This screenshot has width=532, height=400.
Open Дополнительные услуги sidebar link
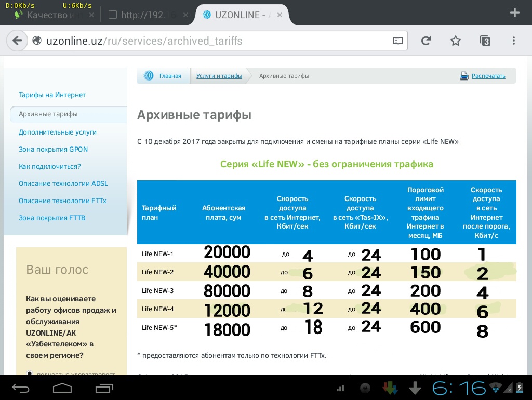[57, 132]
